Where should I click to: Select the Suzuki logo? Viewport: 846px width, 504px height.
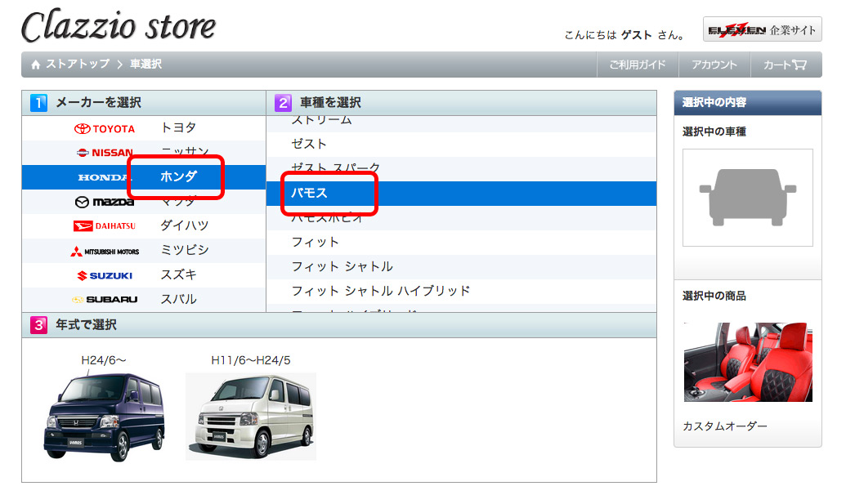105,275
